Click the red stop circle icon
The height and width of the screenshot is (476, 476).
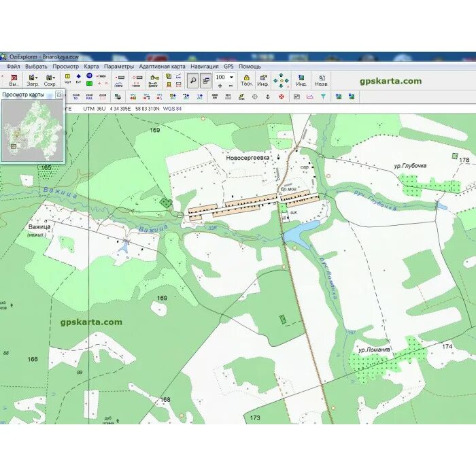point(282,97)
